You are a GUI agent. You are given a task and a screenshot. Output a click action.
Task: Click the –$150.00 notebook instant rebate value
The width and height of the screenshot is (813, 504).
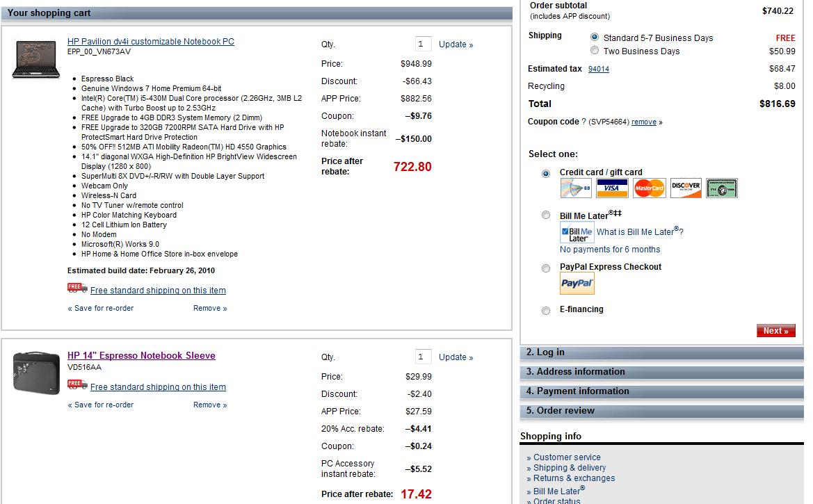click(x=413, y=139)
